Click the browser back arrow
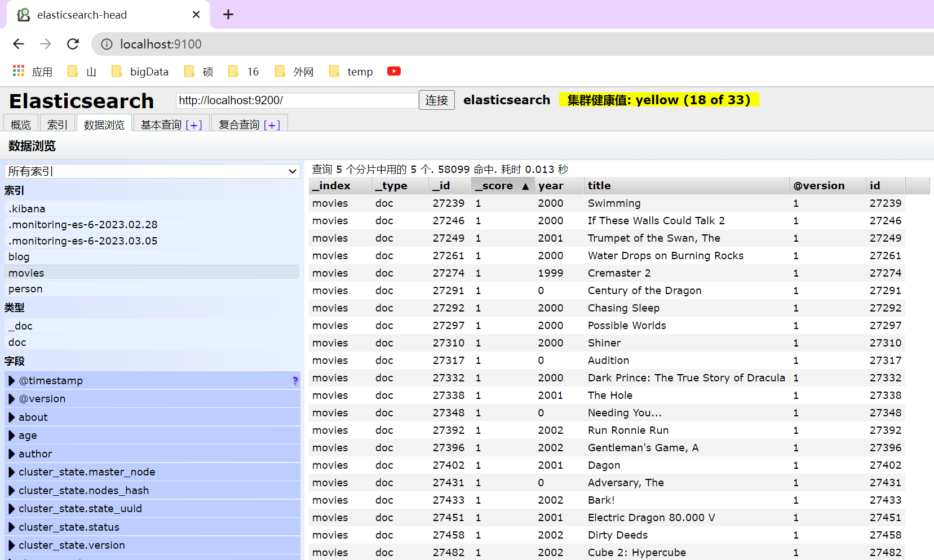934x560 pixels. [x=19, y=44]
